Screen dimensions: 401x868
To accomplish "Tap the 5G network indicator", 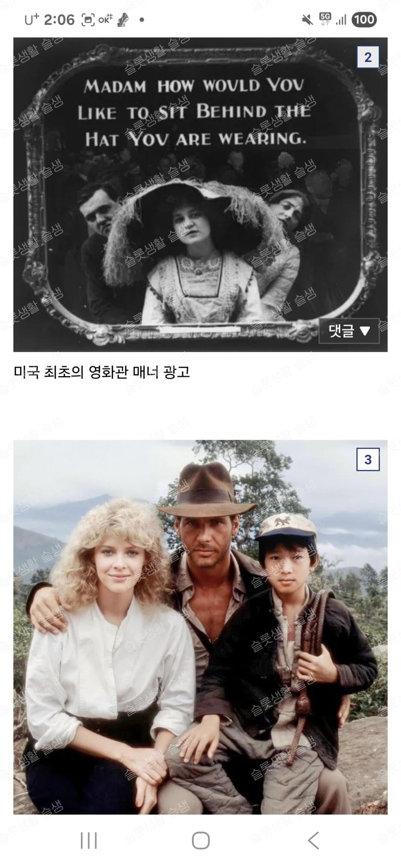I will tap(325, 19).
